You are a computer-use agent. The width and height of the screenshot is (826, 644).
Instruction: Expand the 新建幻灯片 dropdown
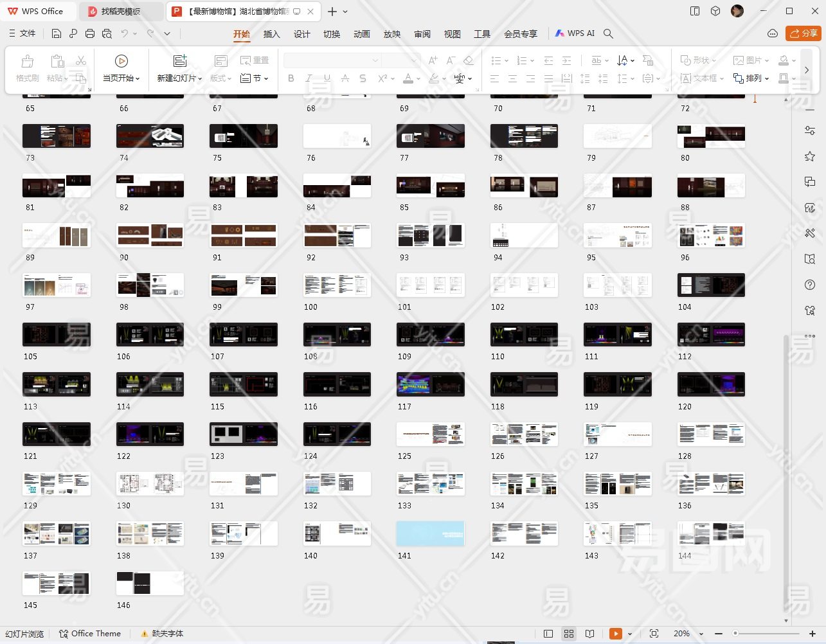tap(179, 78)
